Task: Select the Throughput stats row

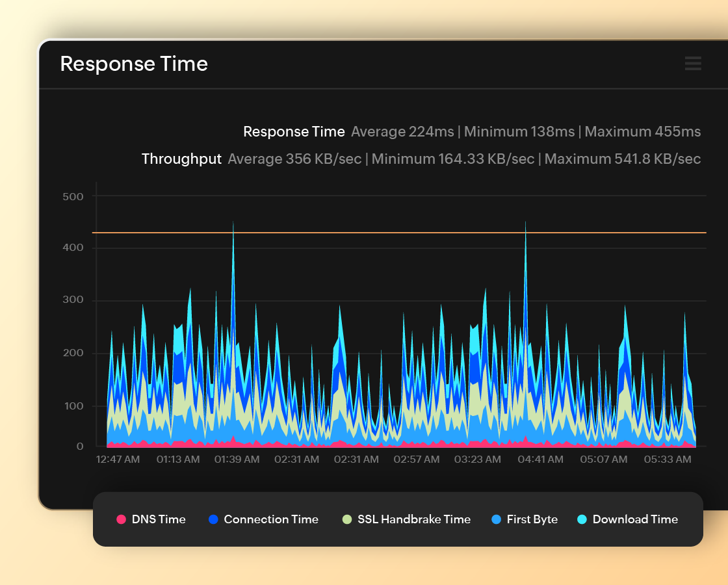Action: pyautogui.click(x=181, y=159)
